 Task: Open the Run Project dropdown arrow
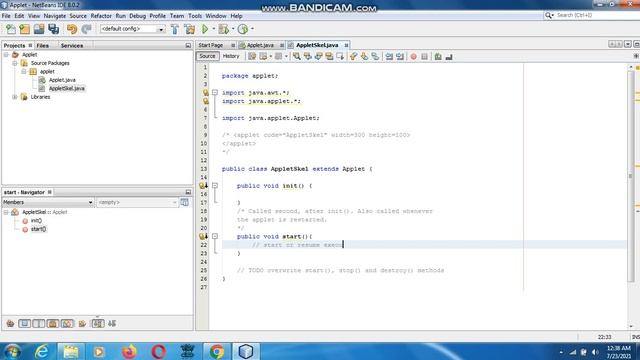click(213, 29)
